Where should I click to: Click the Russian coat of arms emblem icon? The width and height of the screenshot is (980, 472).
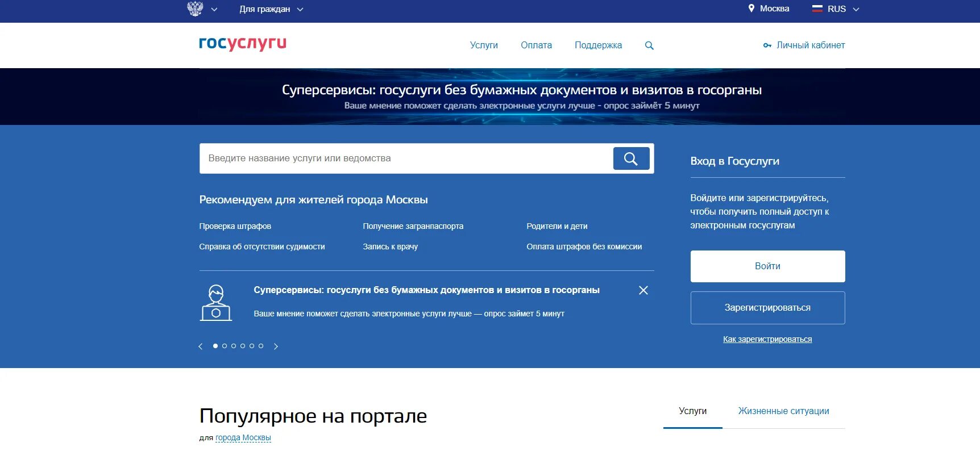point(195,9)
